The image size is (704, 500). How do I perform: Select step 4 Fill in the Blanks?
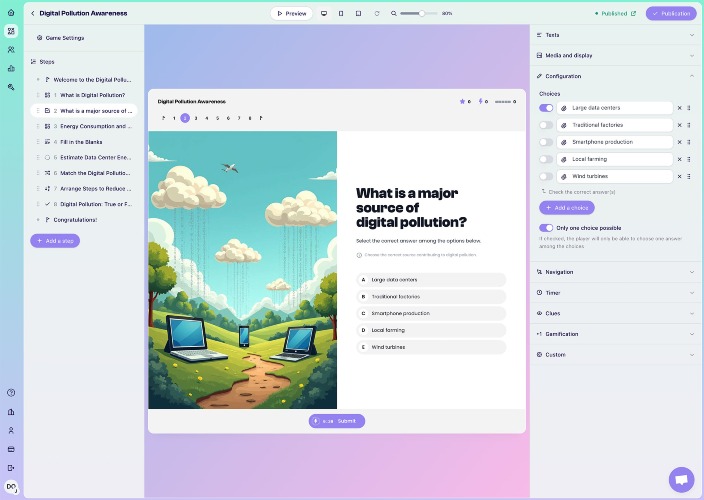coord(84,142)
